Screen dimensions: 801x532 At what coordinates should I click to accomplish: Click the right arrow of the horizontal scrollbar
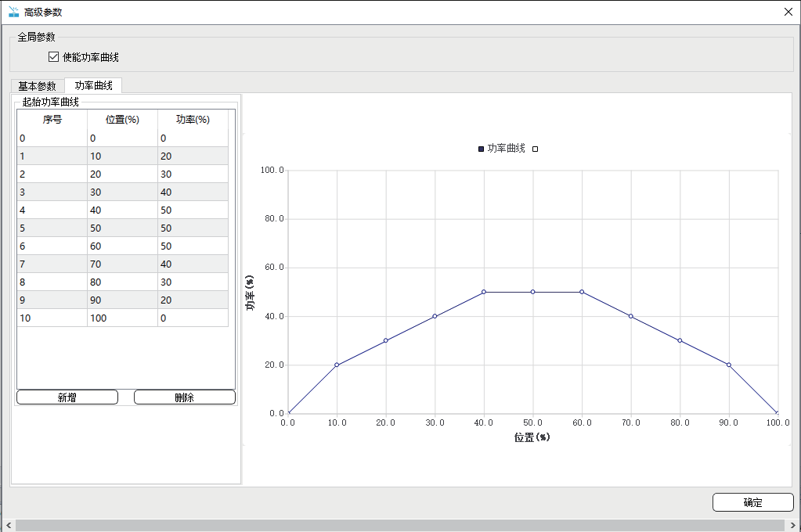click(793, 525)
